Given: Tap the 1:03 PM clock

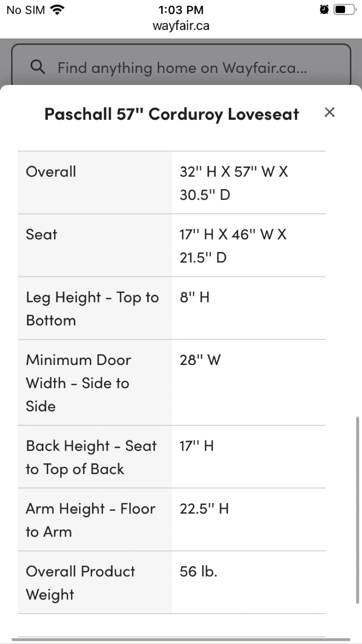Looking at the screenshot, I should (181, 10).
